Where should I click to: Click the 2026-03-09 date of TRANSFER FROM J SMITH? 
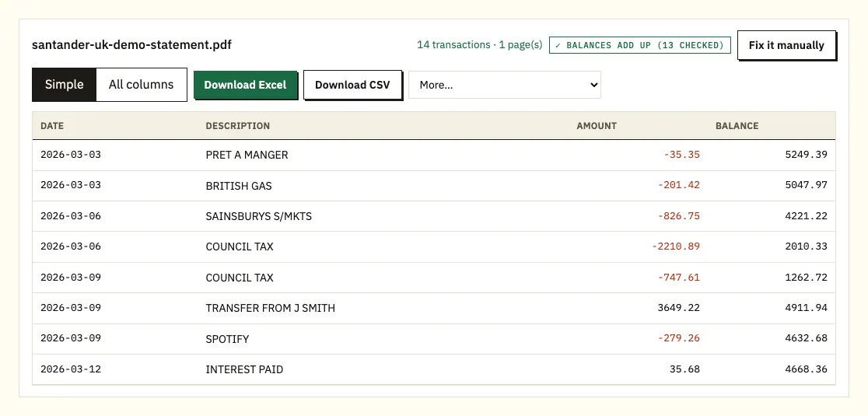click(71, 308)
